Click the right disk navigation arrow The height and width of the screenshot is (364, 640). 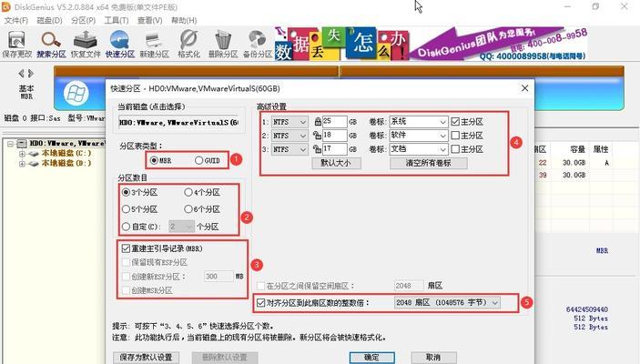(31, 74)
